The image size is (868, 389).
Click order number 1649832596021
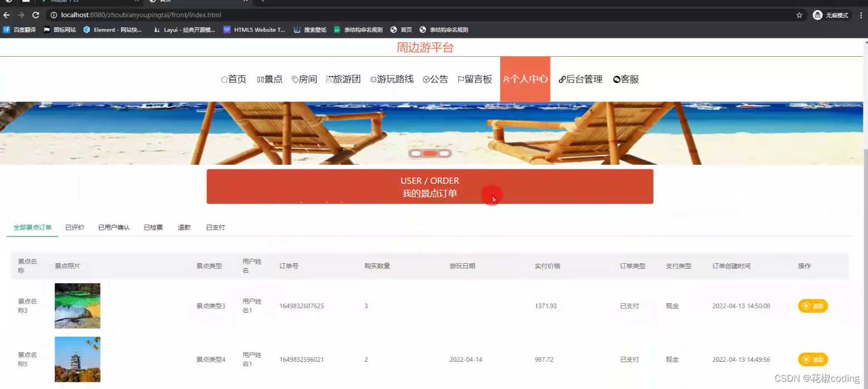(x=302, y=360)
